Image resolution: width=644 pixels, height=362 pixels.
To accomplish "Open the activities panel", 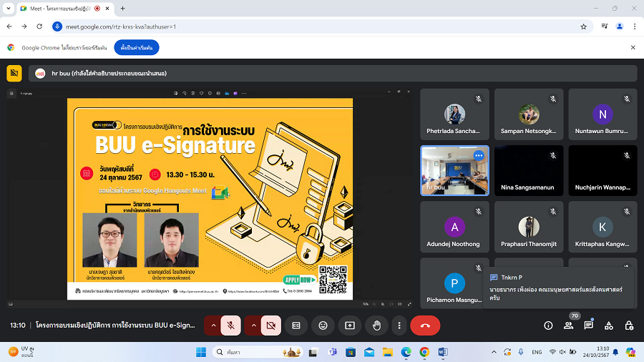I will point(609,326).
